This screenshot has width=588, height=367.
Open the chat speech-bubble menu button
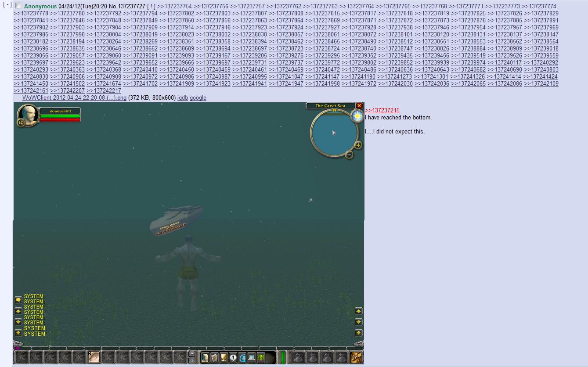click(18, 300)
